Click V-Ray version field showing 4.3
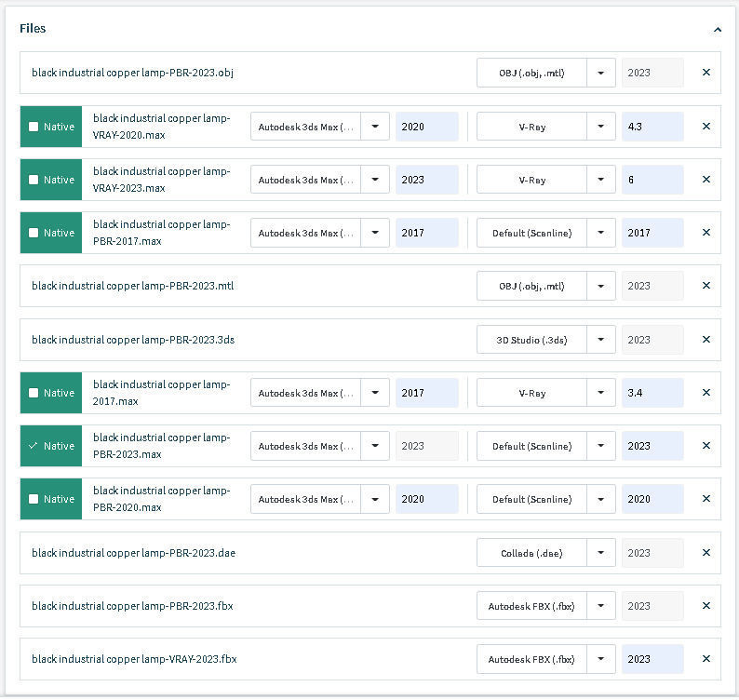 click(652, 127)
